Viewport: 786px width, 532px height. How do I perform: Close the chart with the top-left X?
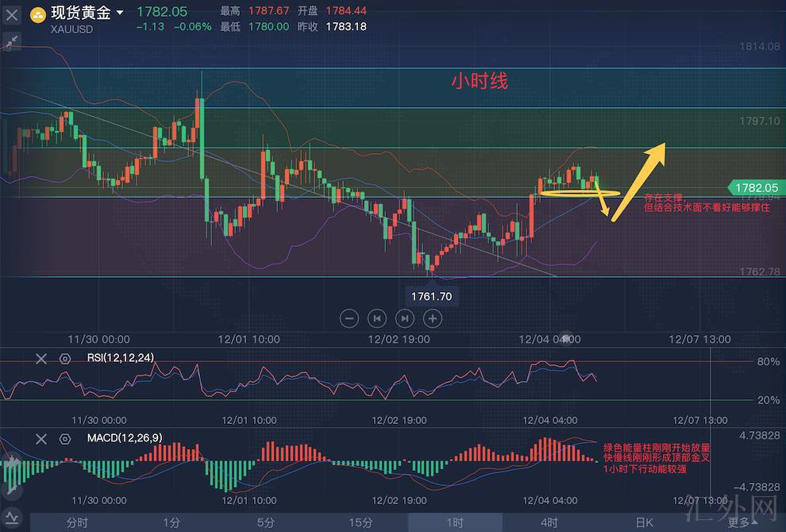click(x=12, y=14)
